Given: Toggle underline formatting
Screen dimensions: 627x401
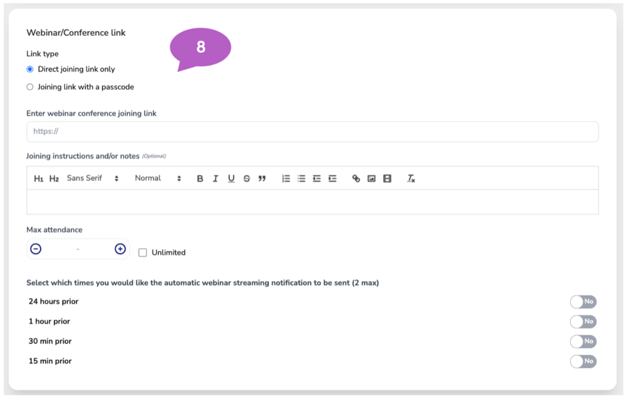Looking at the screenshot, I should tap(231, 178).
